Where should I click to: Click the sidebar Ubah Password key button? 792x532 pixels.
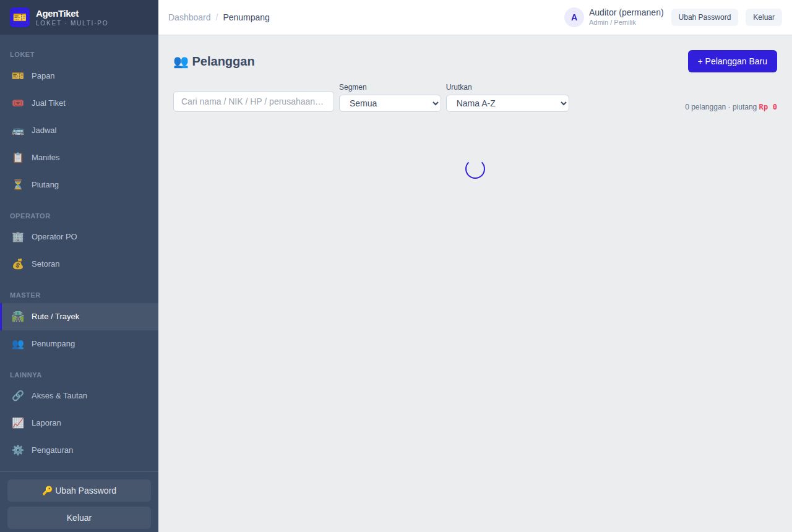coord(79,491)
